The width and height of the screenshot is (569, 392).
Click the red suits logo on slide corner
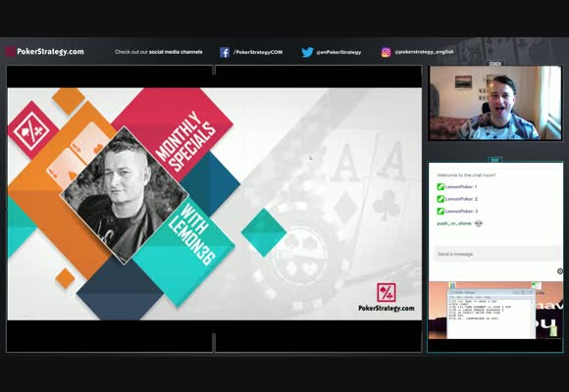pyautogui.click(x=387, y=292)
